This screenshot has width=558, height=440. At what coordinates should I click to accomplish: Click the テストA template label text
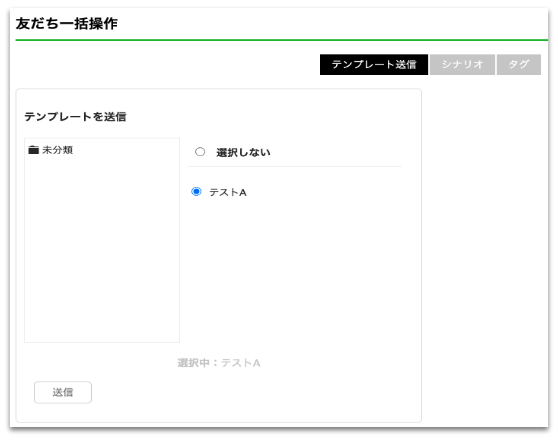(228, 192)
